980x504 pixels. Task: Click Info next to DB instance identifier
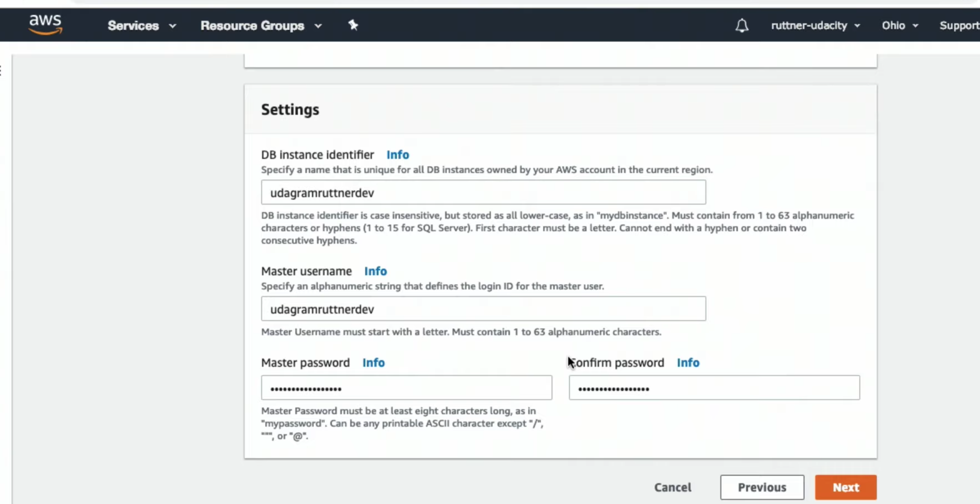[398, 155]
